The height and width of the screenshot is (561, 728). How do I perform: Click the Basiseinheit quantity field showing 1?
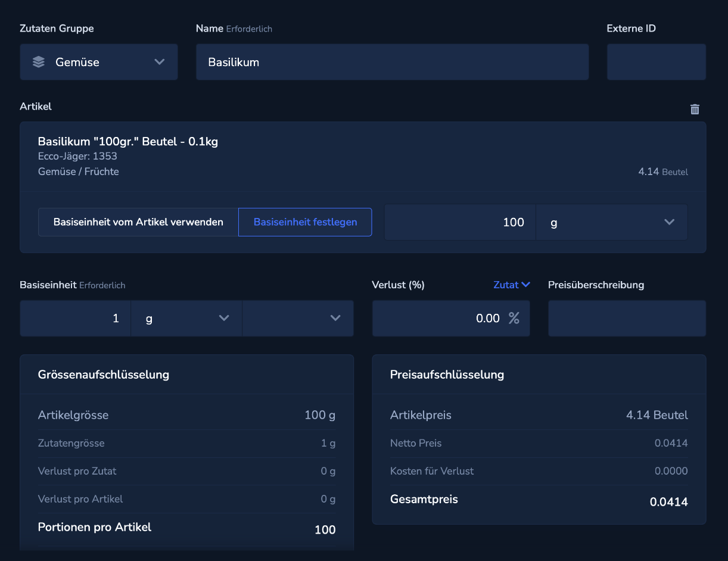pos(76,318)
